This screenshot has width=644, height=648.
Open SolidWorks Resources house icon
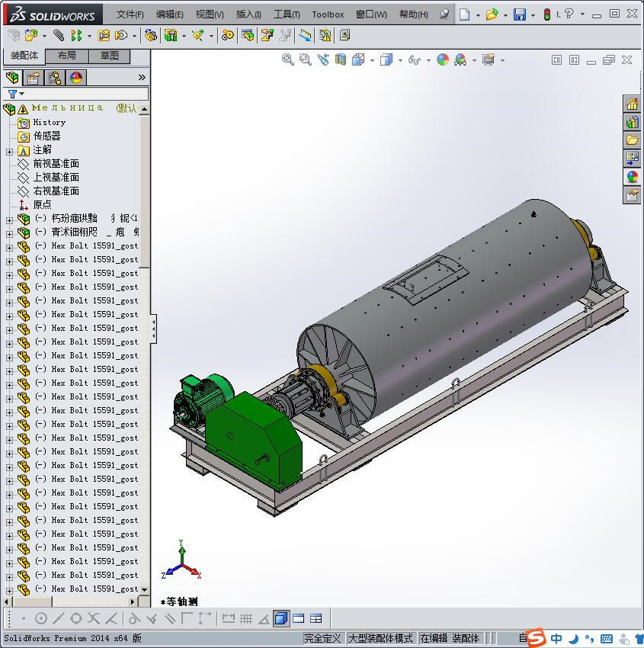[x=632, y=104]
